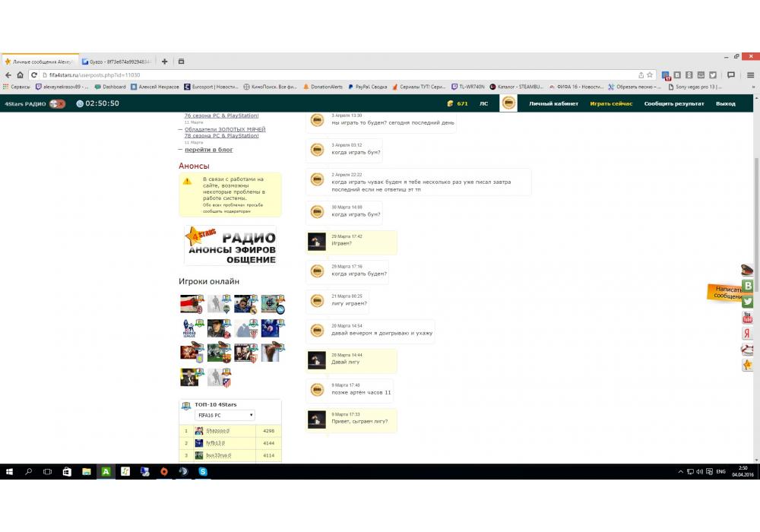Open the YouTube side icon

pyautogui.click(x=748, y=317)
